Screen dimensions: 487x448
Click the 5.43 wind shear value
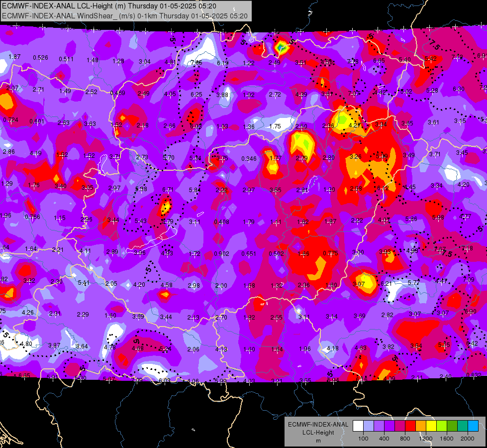pyautogui.click(x=141, y=221)
